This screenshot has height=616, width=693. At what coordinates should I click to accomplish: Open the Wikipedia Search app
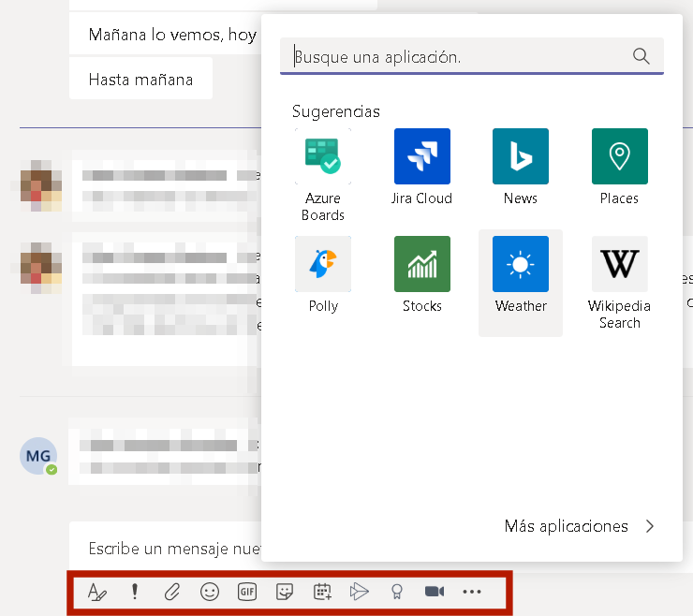619,283
